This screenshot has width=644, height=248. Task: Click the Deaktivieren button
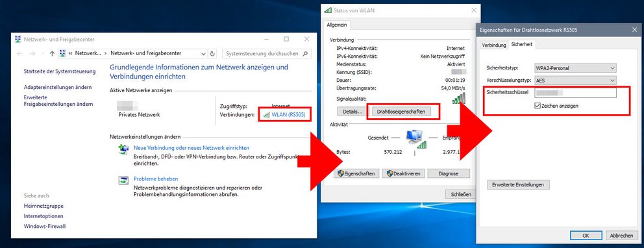click(404, 174)
